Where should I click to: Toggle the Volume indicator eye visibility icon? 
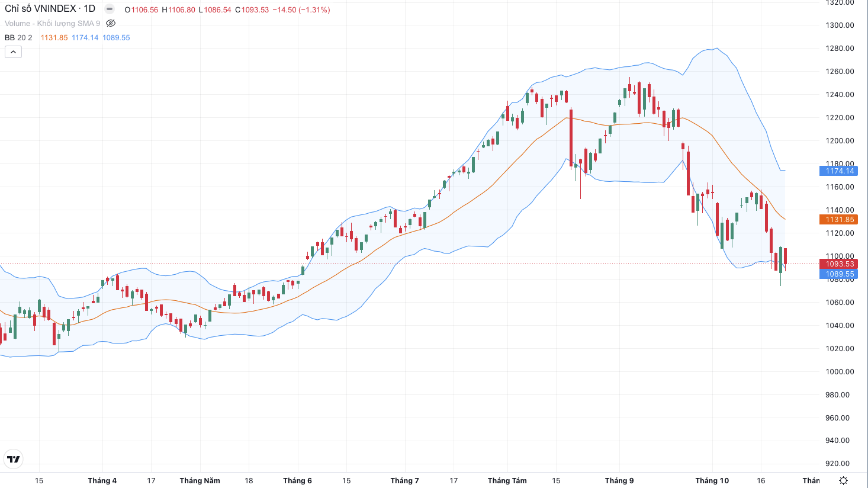point(111,23)
